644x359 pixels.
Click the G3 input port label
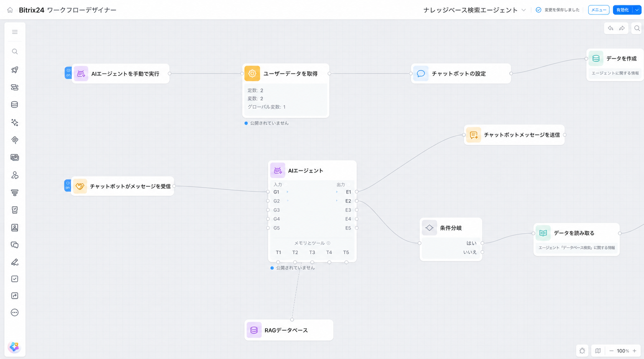(277, 210)
